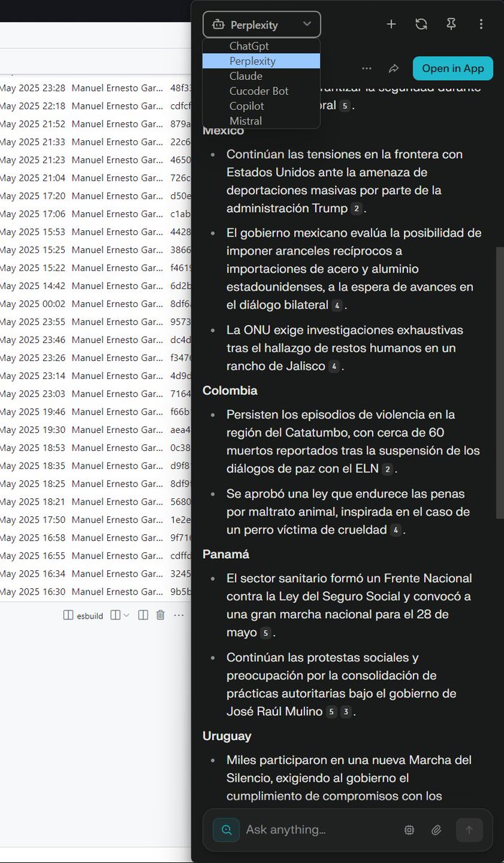Click the 'La ONU exige investigaciones' bullet text

(x=345, y=348)
